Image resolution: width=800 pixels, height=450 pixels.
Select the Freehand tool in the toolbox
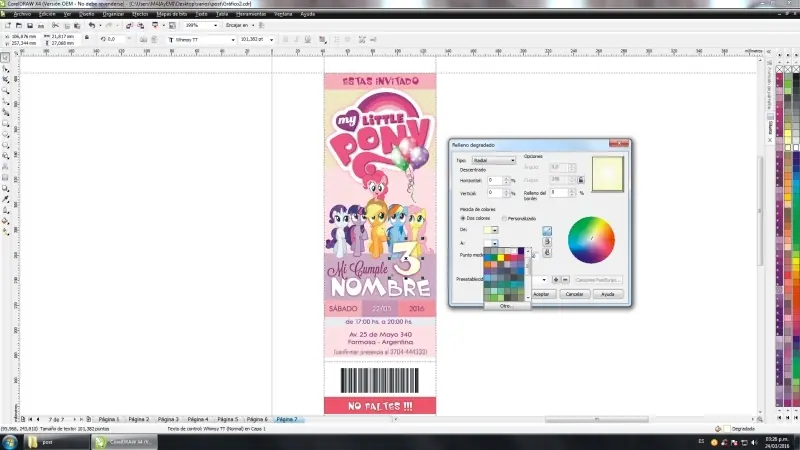click(x=6, y=102)
